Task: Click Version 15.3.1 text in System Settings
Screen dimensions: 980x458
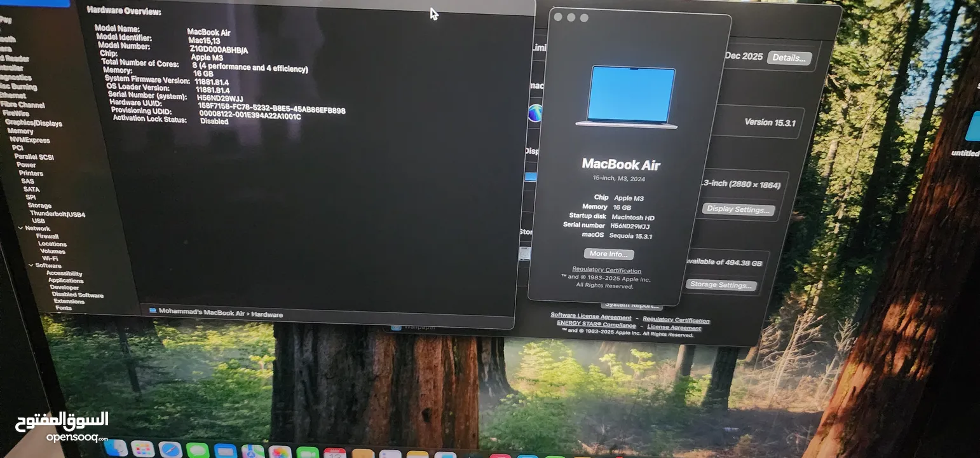Action: click(x=770, y=122)
